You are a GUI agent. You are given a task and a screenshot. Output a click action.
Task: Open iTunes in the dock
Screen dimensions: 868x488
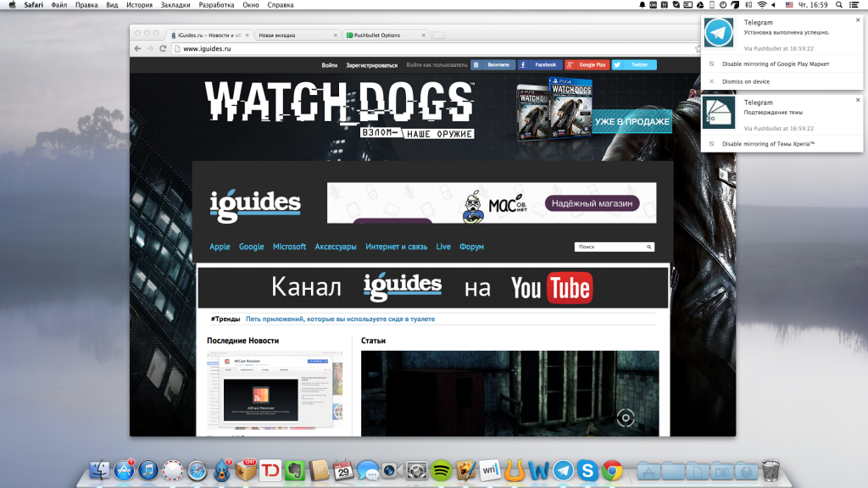(x=148, y=471)
